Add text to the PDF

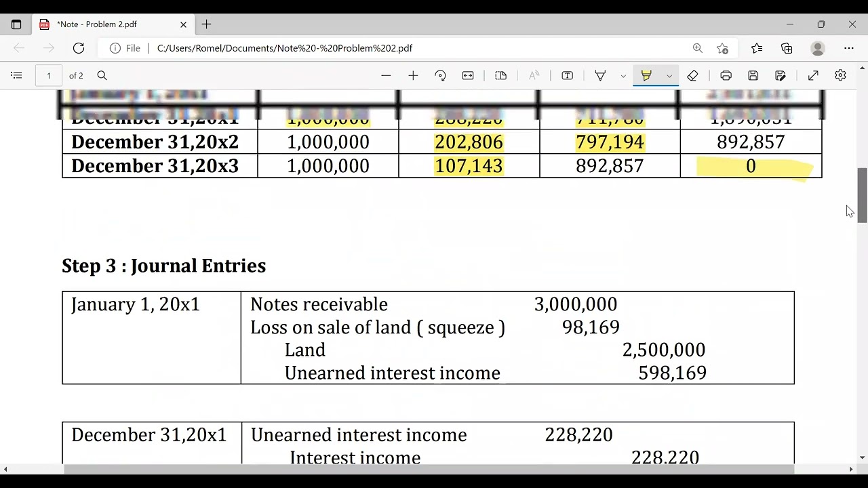coord(568,75)
